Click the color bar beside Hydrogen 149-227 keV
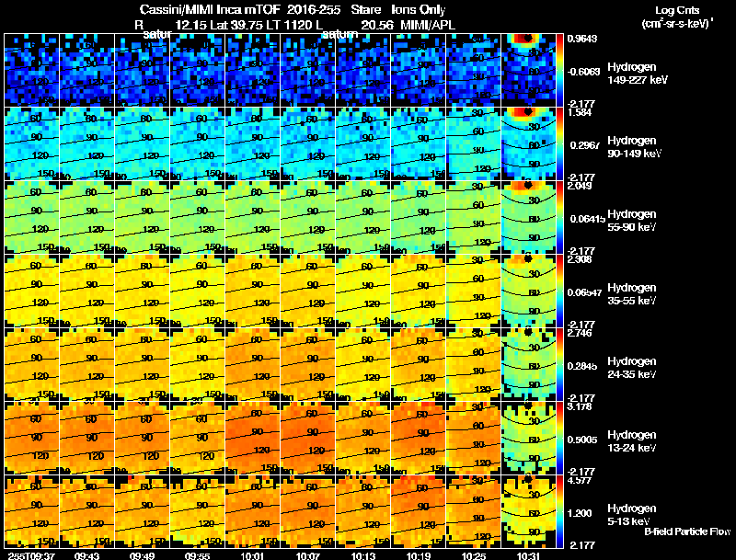This screenshot has height=560, width=736. (x=559, y=70)
